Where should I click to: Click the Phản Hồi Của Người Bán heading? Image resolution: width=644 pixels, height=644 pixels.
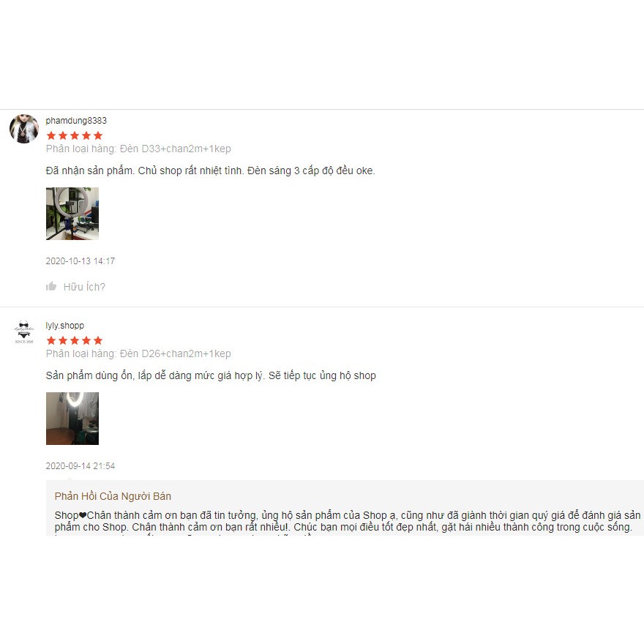(113, 496)
